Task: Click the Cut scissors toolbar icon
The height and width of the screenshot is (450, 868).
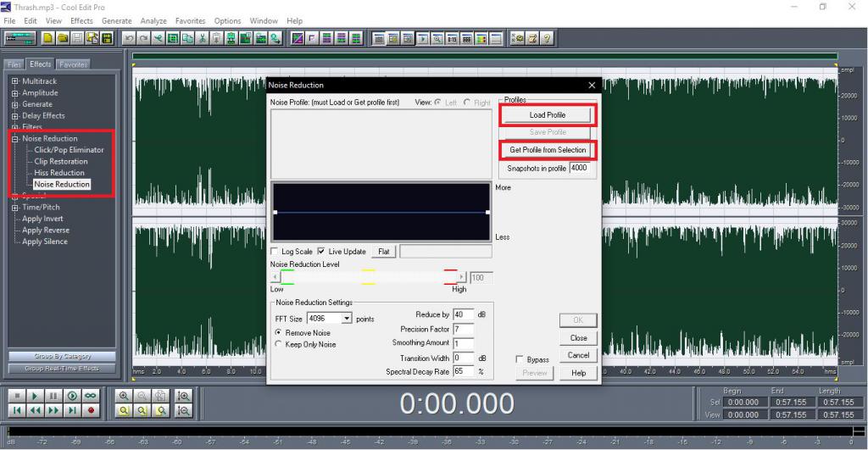Action: point(202,38)
